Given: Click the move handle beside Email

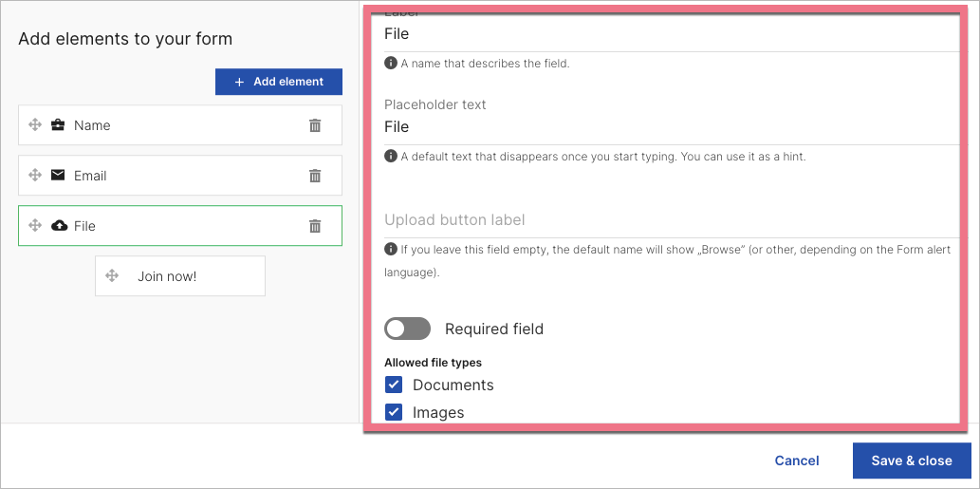Looking at the screenshot, I should 35,176.
